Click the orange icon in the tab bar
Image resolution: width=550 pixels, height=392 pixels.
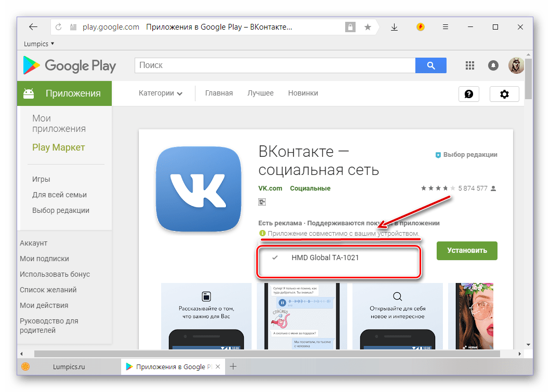[25, 367]
